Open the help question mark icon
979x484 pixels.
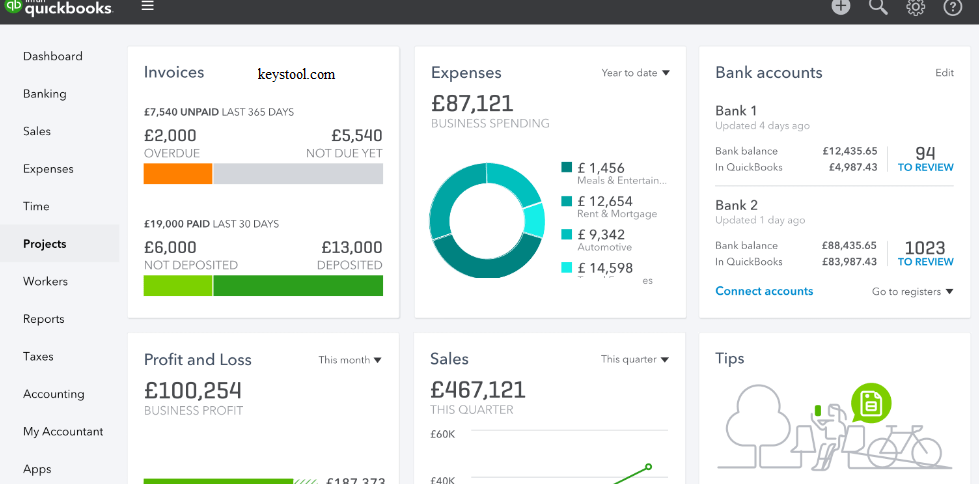[952, 7]
